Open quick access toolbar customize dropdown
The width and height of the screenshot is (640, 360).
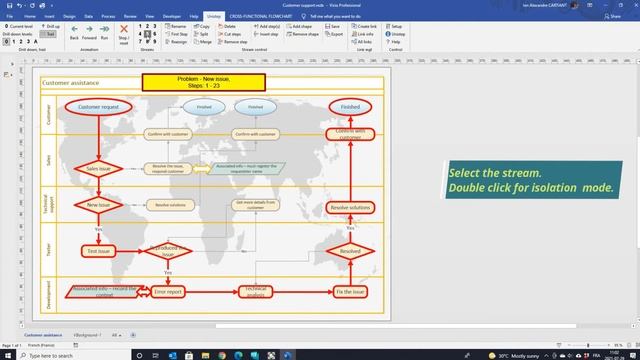point(52,6)
